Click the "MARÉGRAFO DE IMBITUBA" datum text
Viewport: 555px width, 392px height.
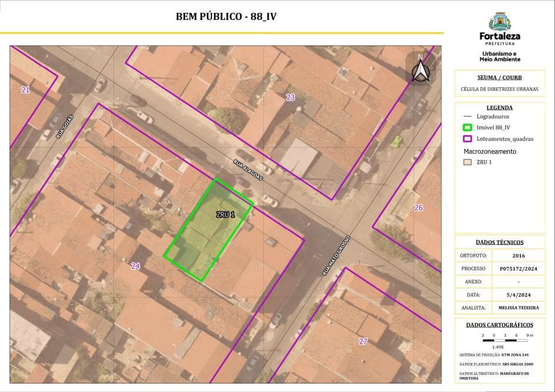click(495, 375)
